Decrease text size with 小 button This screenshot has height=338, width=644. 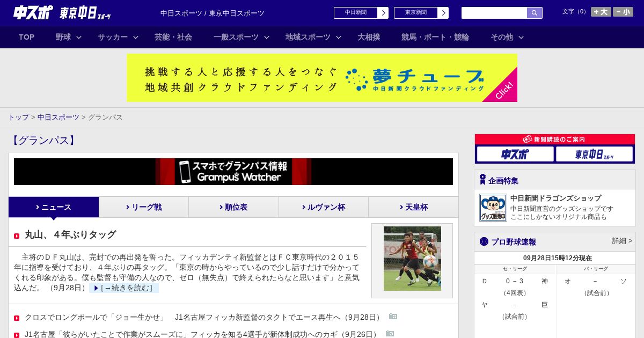(x=623, y=12)
